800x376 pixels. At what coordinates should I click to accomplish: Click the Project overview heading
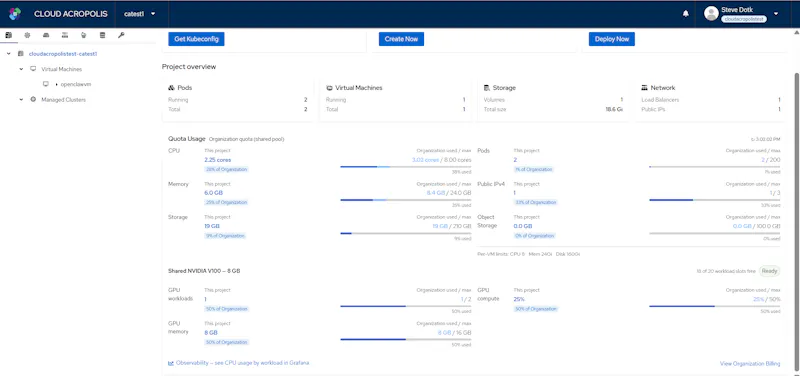pos(189,67)
